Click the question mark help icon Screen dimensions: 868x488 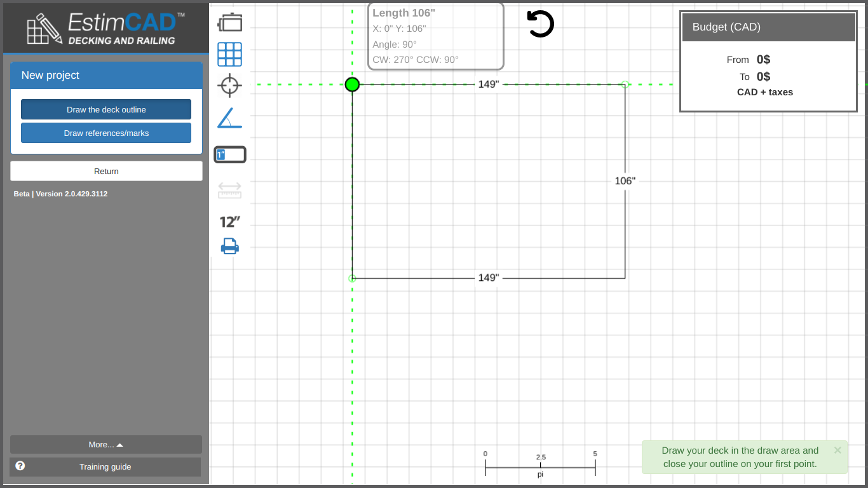point(20,466)
